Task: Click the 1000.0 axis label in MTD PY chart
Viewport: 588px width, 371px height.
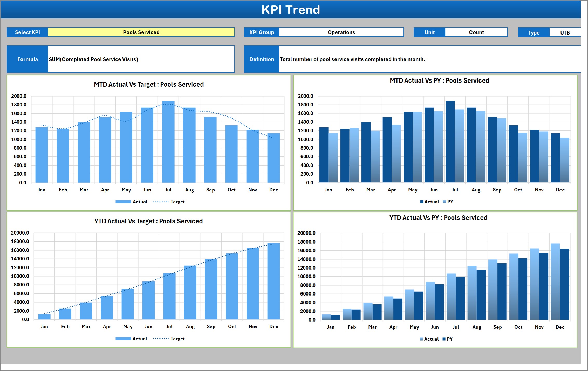Action: click(x=305, y=139)
